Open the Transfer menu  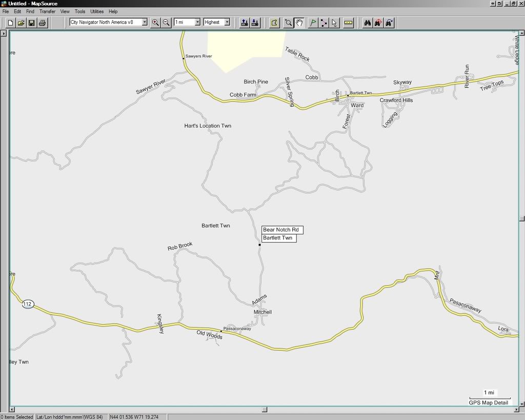coord(47,11)
